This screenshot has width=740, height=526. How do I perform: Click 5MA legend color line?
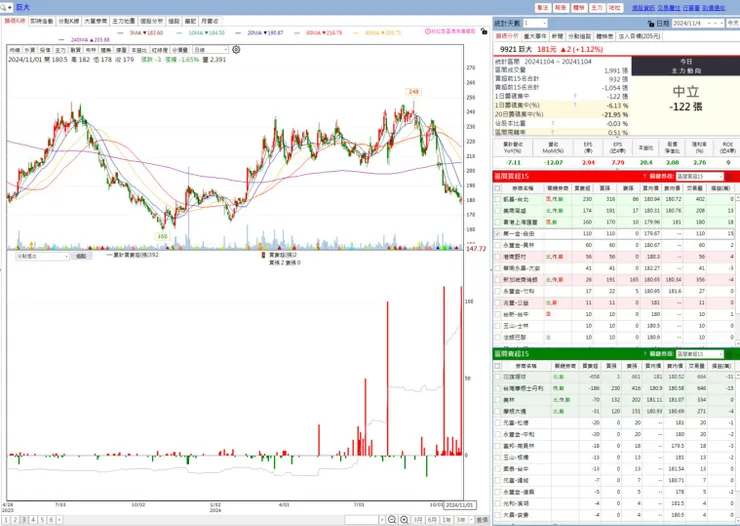tap(120, 33)
